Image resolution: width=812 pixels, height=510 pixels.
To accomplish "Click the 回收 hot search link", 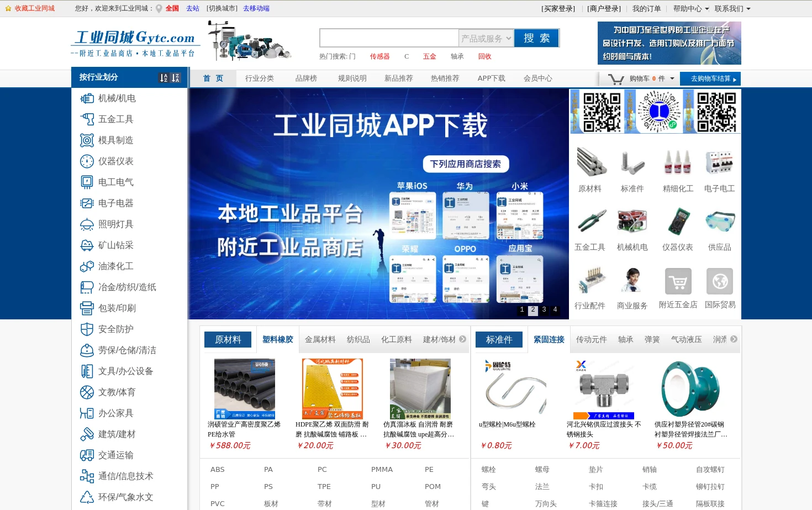I will tap(485, 56).
